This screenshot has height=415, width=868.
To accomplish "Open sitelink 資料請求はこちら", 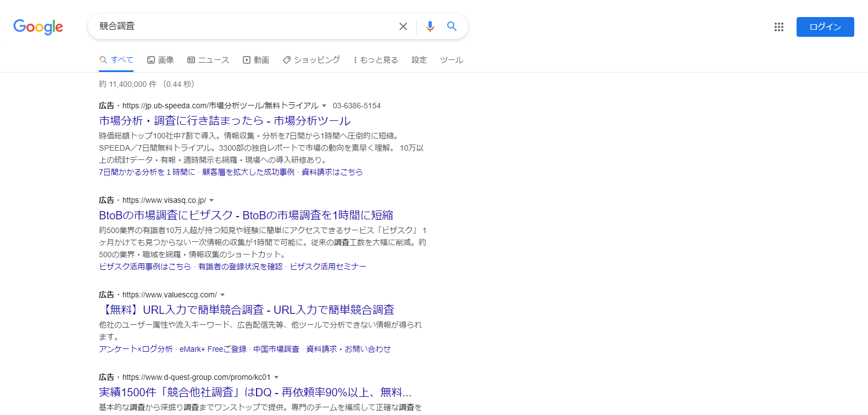I will click(332, 172).
